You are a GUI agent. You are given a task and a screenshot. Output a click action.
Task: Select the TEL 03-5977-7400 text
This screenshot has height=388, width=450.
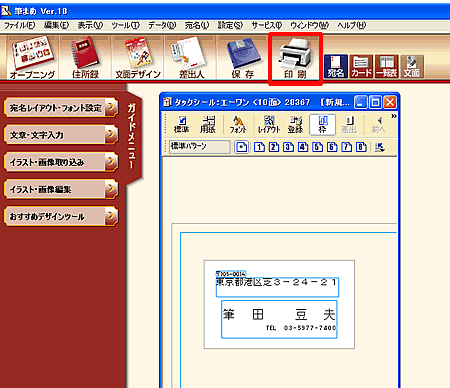pyautogui.click(x=301, y=328)
